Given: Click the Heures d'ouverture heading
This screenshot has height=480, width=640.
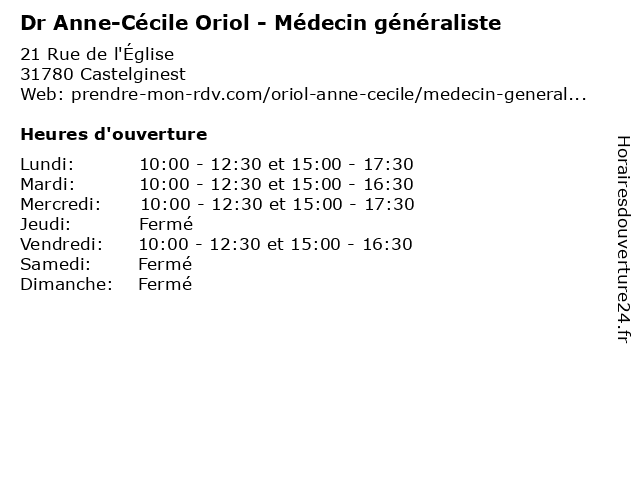Looking at the screenshot, I should pos(113,134).
